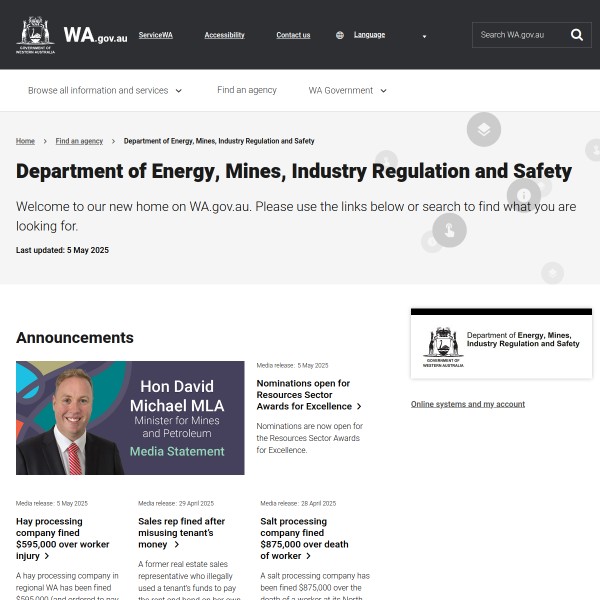Open the ServiceWA link in header
This screenshot has width=600, height=600.
coord(155,35)
